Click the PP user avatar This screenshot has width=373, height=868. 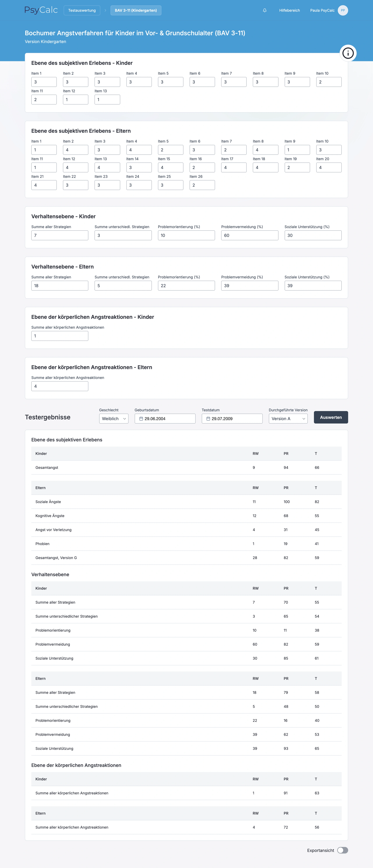(343, 10)
